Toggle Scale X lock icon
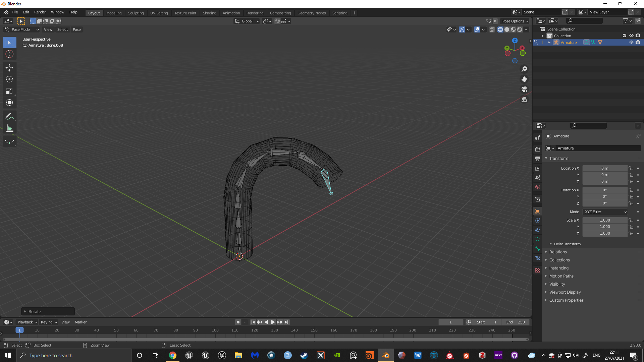The height and width of the screenshot is (362, 644). pos(631,220)
